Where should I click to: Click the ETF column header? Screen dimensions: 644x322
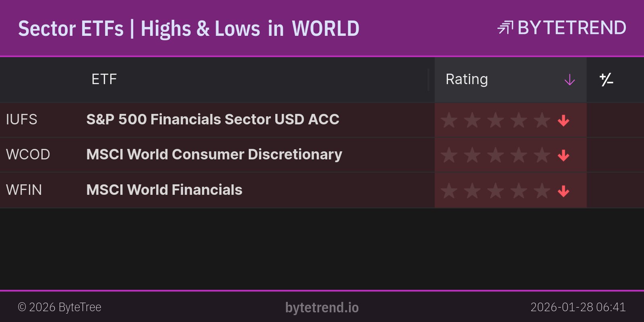[104, 79]
